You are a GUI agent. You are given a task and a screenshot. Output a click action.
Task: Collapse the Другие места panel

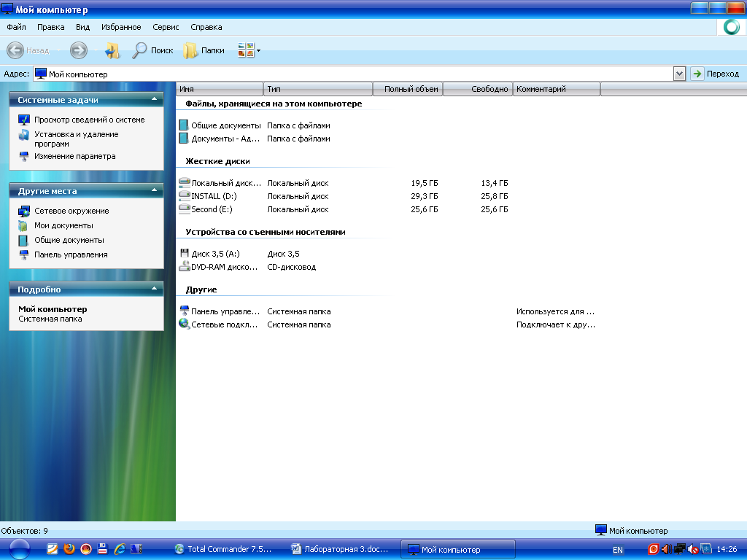154,190
